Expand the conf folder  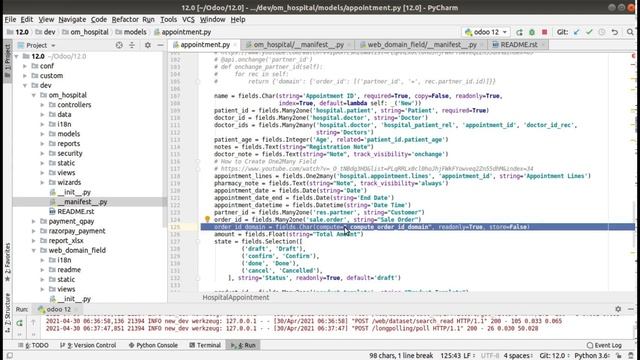point(25,66)
